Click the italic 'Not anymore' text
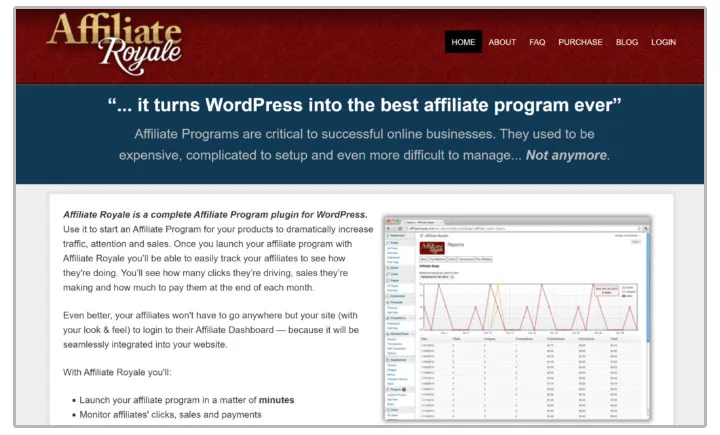Viewport: 720px width, 435px height. 566,155
